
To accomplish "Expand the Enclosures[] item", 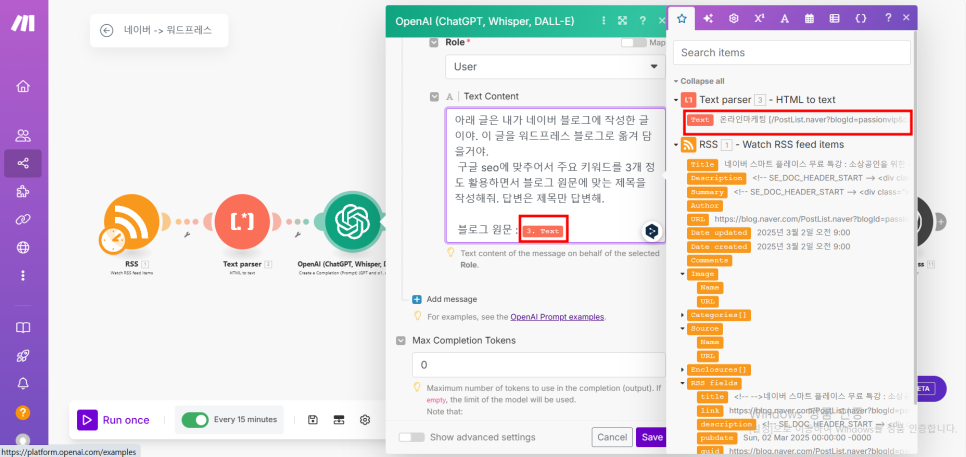I will [x=683, y=370].
